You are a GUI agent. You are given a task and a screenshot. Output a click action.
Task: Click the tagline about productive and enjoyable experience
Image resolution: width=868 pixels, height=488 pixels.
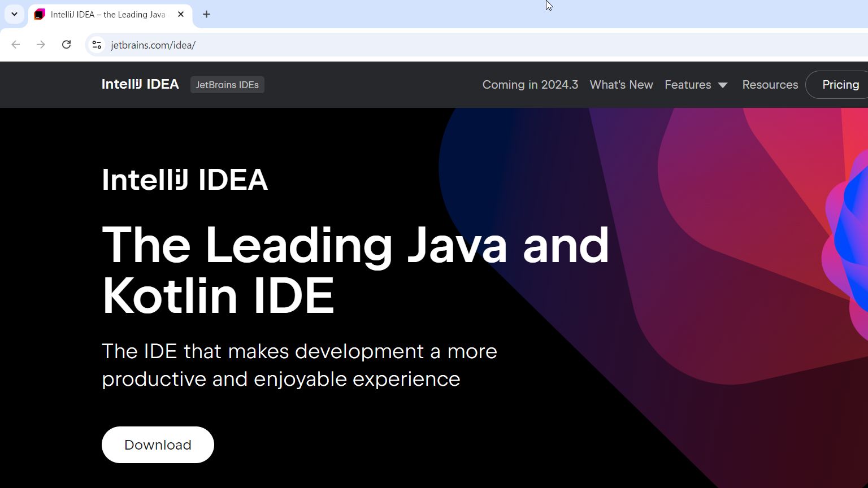[x=300, y=365]
